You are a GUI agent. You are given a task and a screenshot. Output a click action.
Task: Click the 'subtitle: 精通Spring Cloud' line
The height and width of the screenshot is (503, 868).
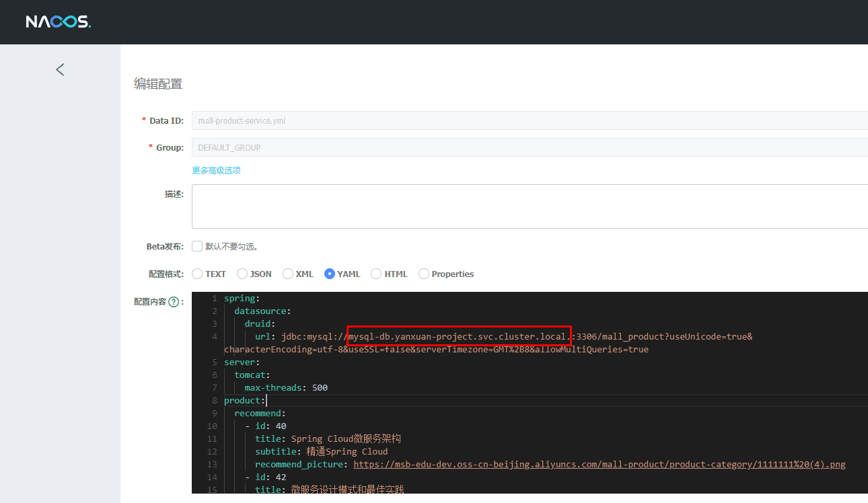coord(322,451)
